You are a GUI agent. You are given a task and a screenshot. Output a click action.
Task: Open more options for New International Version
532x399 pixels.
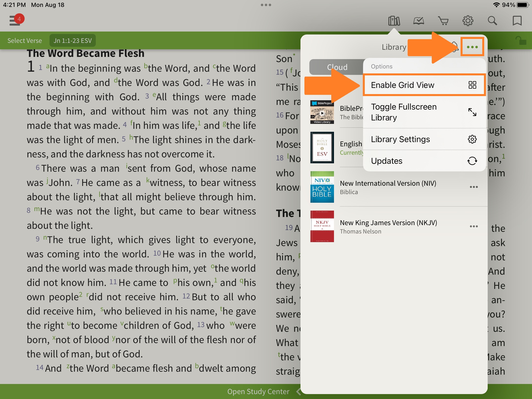[474, 187]
